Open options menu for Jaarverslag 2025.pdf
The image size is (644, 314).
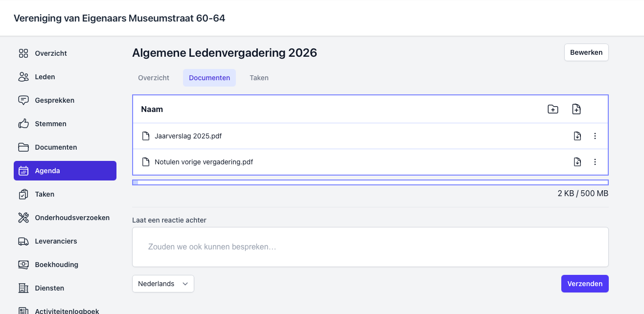click(595, 136)
